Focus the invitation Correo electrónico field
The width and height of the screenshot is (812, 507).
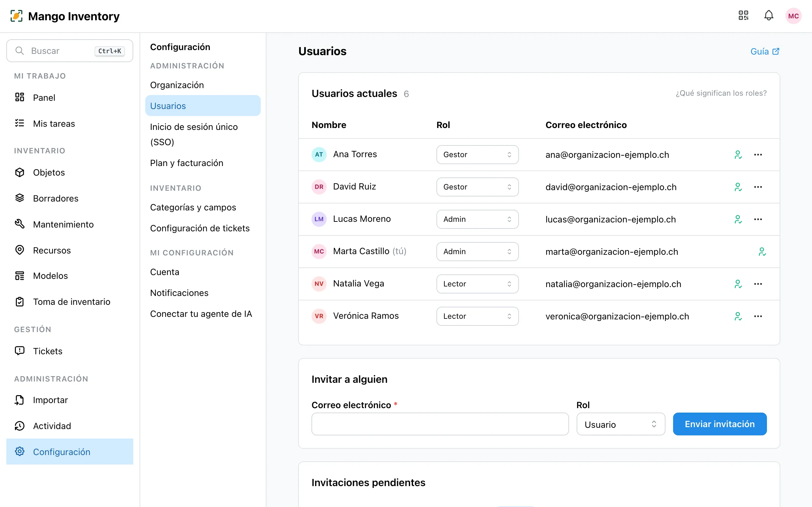(440, 424)
